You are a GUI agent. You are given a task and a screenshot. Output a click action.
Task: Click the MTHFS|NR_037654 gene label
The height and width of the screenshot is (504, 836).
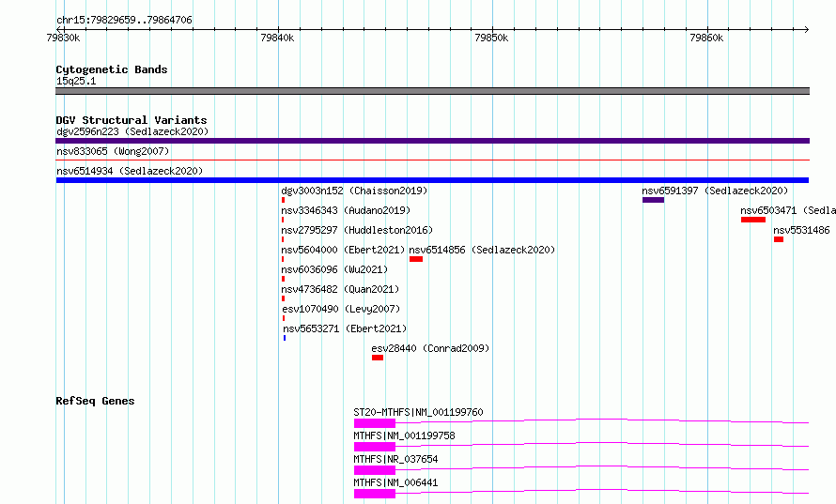coord(395,459)
